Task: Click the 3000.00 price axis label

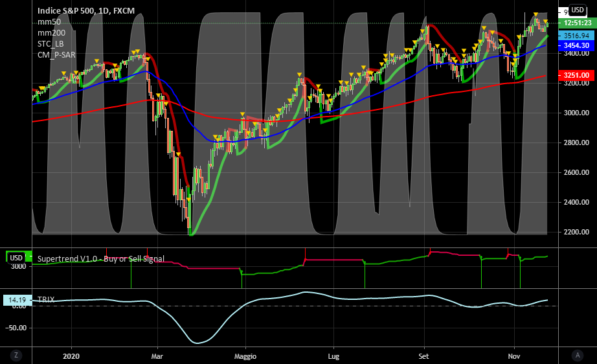Action: click(576, 113)
